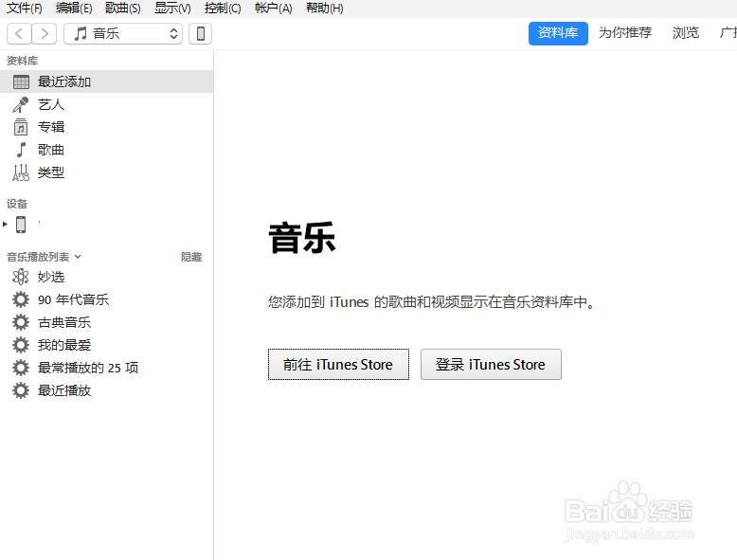Screen dimensions: 737x560
Task: Click the microphone icon for 艺人
Action: [20, 104]
